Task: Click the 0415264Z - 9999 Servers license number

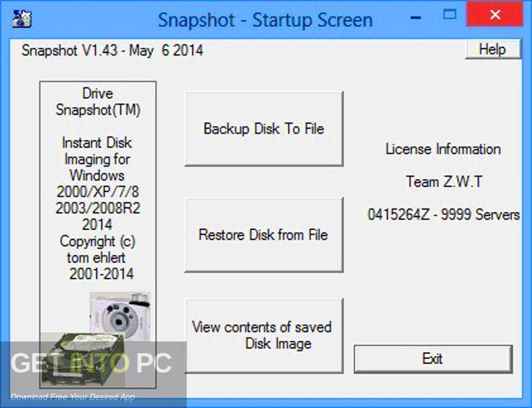Action: click(x=443, y=214)
